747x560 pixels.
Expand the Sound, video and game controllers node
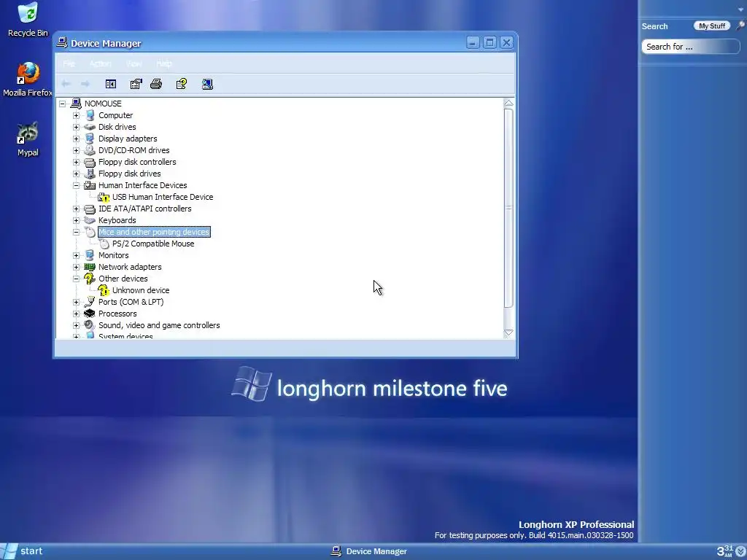pyautogui.click(x=76, y=325)
